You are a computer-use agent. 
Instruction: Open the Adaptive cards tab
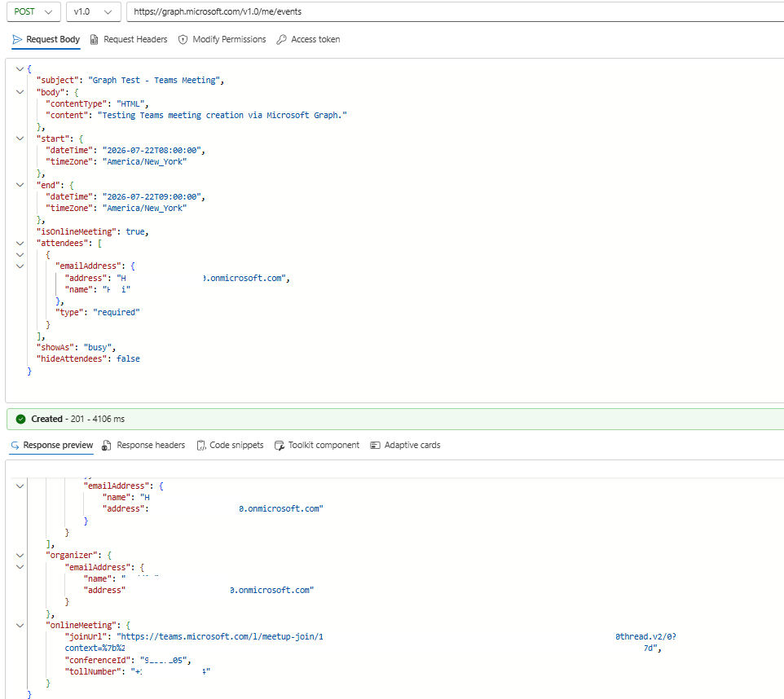(406, 445)
